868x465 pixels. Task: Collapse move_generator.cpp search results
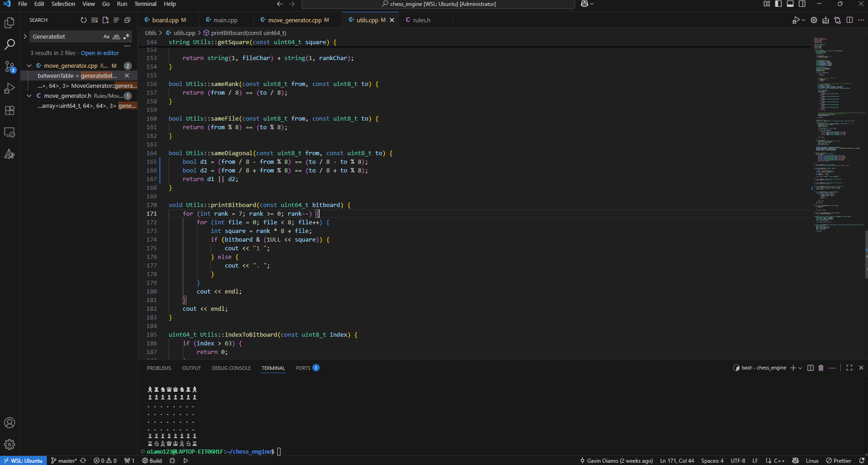[x=29, y=66]
